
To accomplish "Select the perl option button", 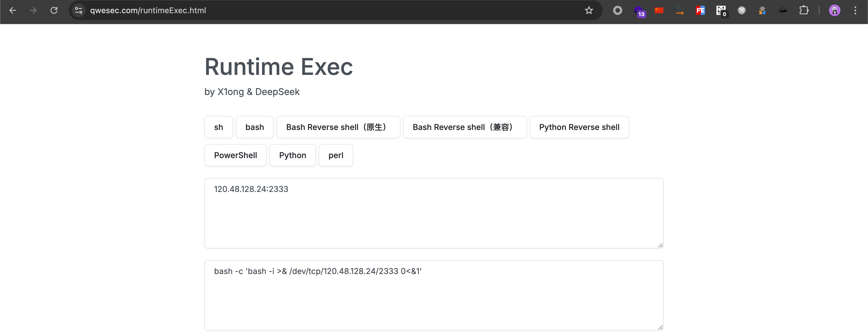I will tap(336, 155).
